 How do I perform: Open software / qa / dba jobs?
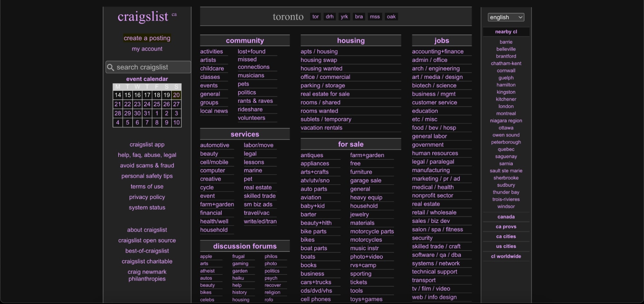436,255
